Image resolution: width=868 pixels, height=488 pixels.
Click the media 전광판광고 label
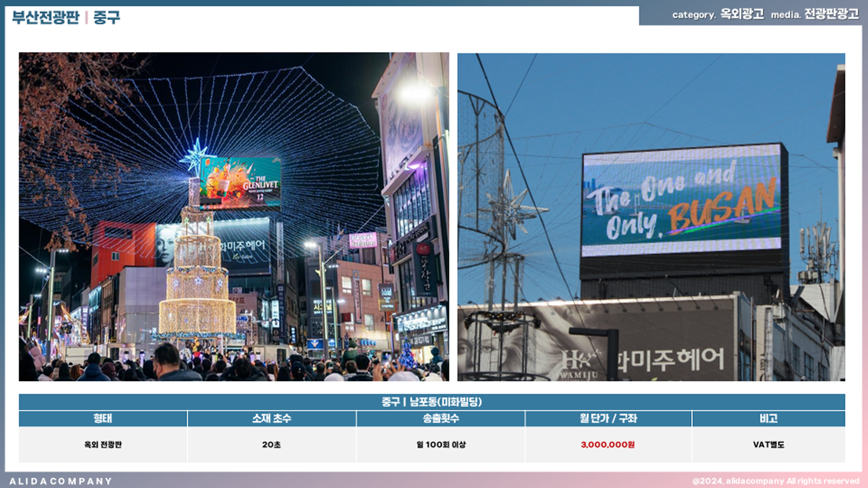(815, 15)
